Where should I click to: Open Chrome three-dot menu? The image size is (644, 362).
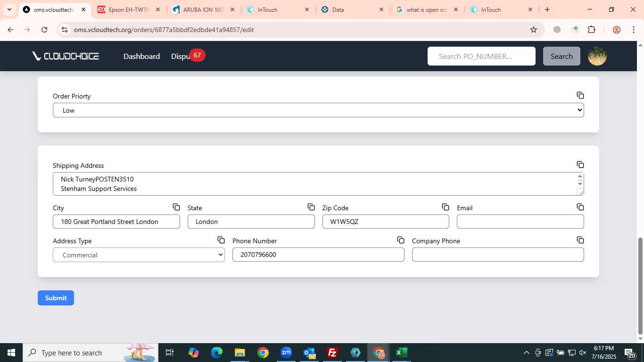[633, 30]
